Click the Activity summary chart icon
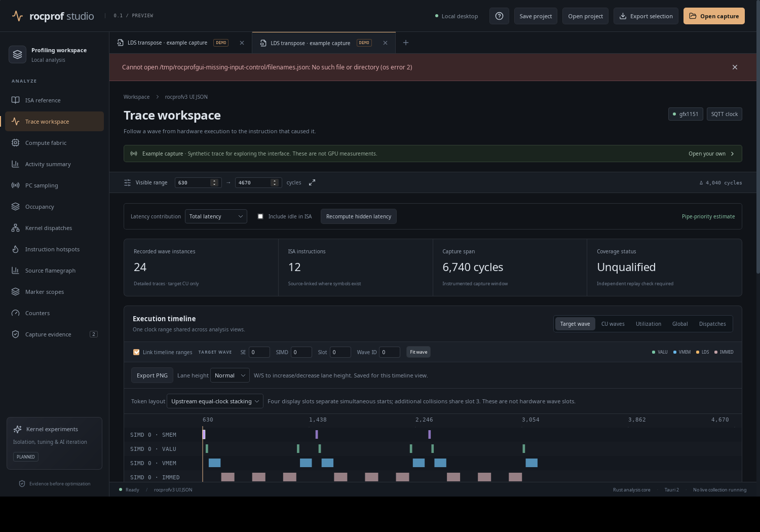 [16, 164]
